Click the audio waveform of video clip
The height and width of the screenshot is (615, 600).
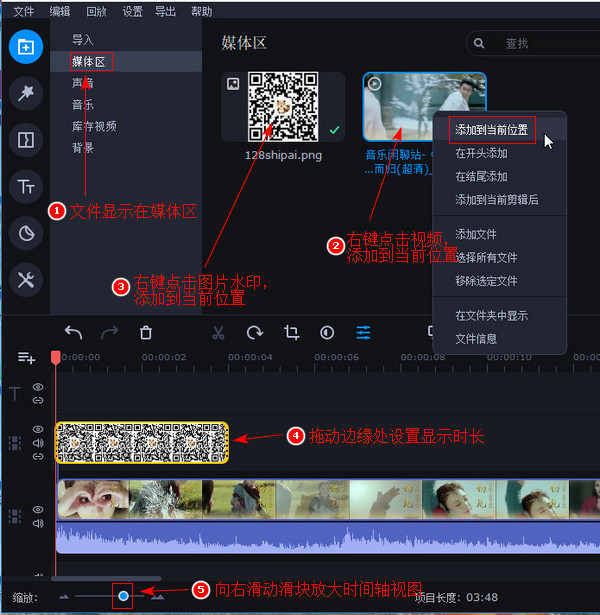point(328,538)
